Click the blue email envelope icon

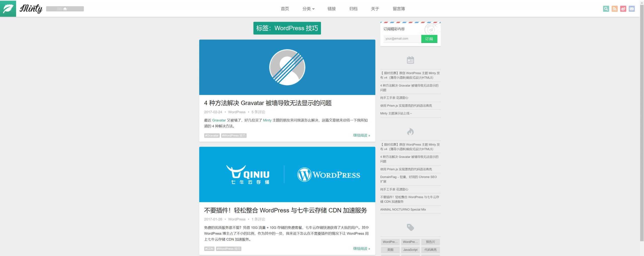631,9
